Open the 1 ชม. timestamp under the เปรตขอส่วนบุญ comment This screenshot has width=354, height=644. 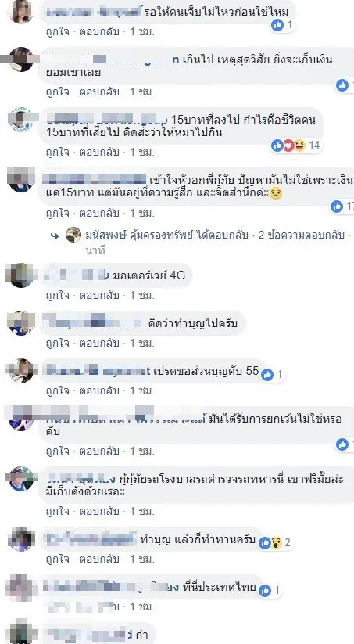click(x=142, y=390)
